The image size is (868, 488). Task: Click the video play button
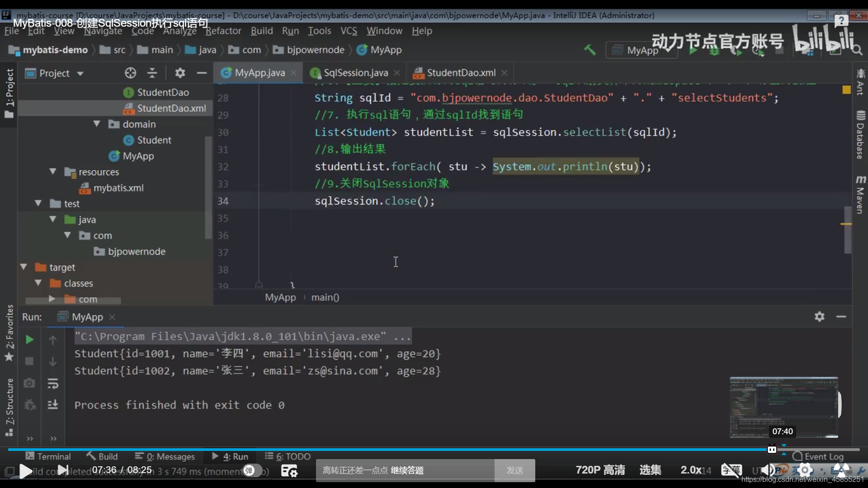point(26,471)
